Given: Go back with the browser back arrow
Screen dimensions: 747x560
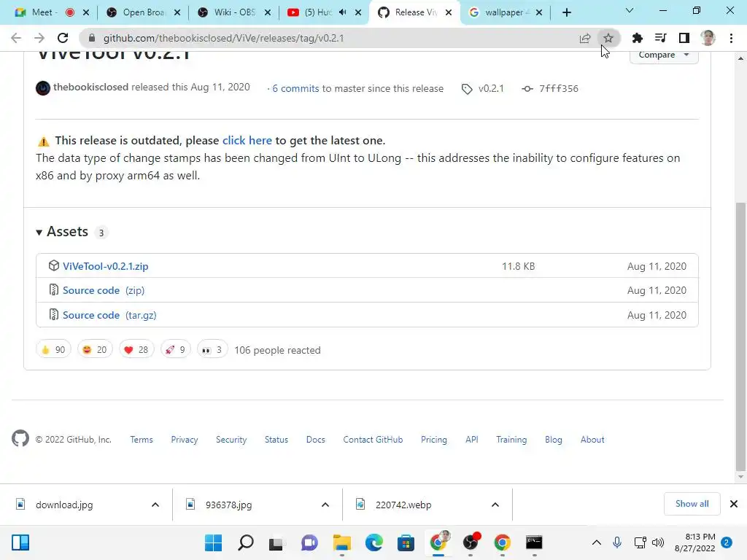Looking at the screenshot, I should pyautogui.click(x=16, y=38).
